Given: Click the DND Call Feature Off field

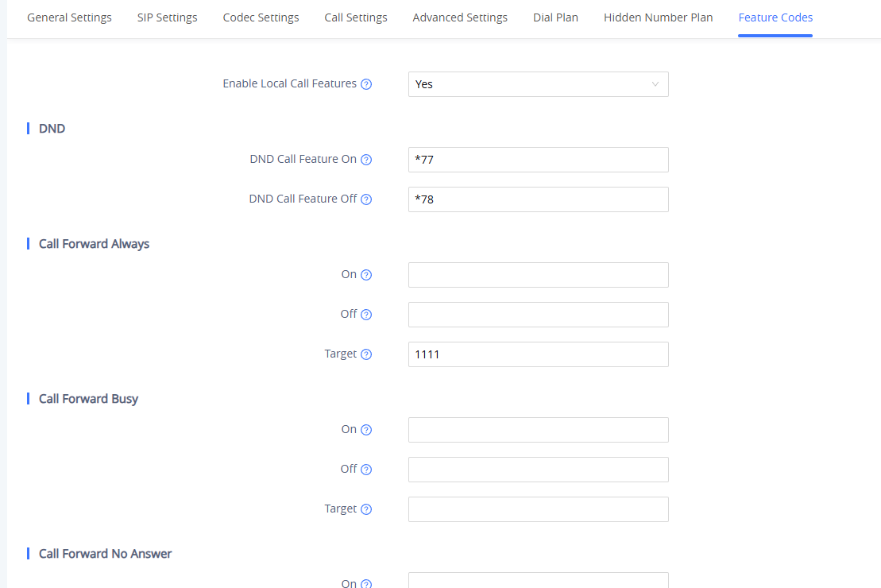Looking at the screenshot, I should click(x=538, y=199).
